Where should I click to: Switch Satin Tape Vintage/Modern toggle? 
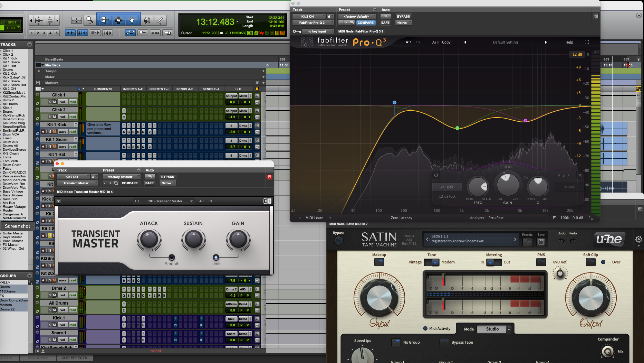pyautogui.click(x=431, y=262)
